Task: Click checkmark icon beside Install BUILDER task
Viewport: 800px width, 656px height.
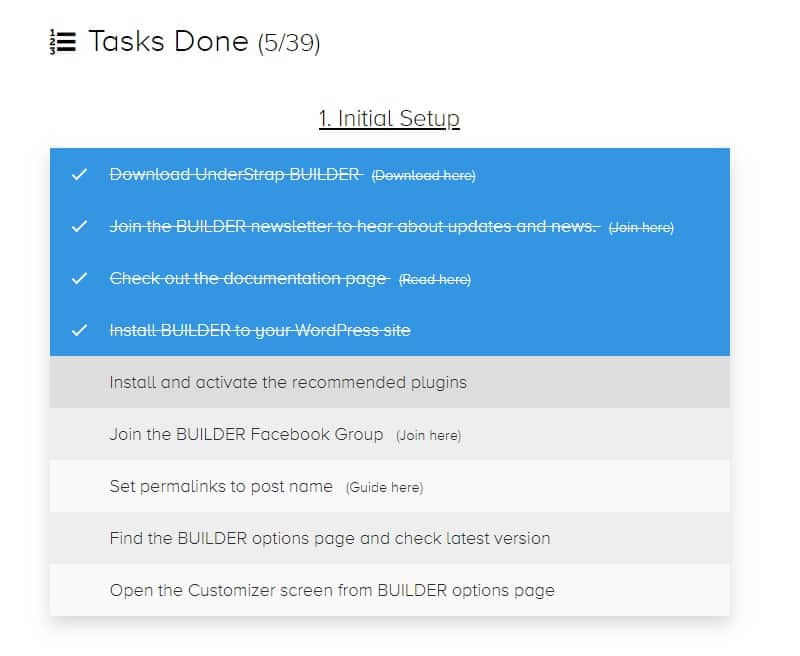Action: (80, 331)
